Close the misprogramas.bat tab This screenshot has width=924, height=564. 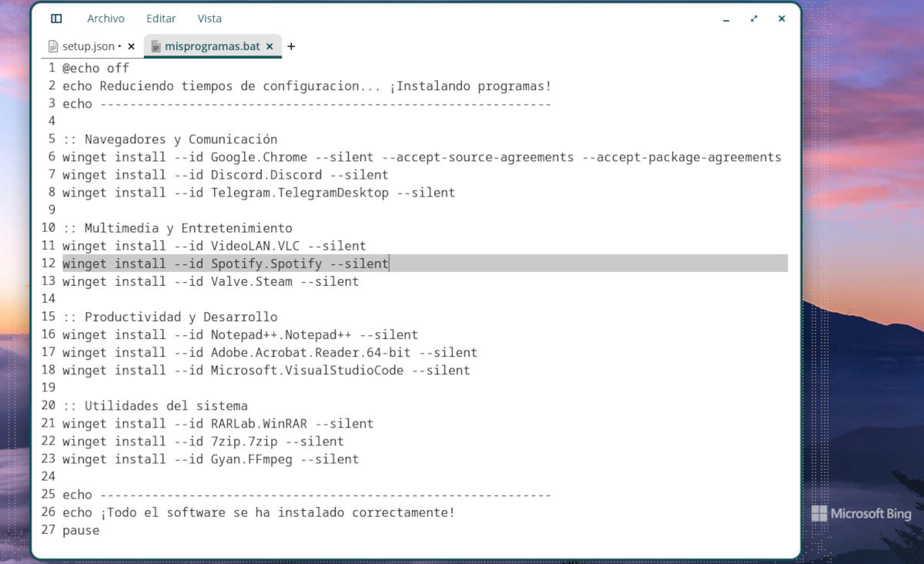click(269, 46)
